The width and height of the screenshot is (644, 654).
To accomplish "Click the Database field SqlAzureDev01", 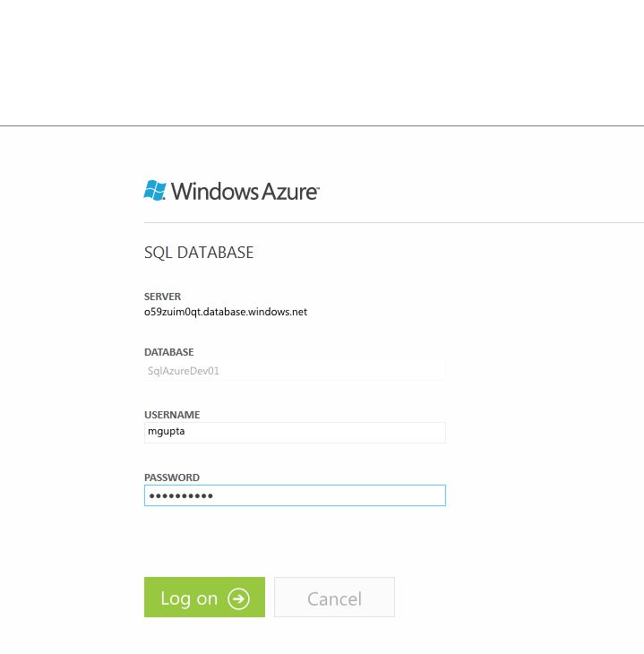I will coord(295,370).
